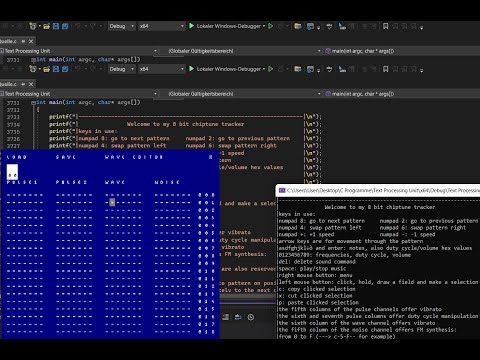Screen dimensions: 480x360
Task: Click the PULSE1 channel header
Action: tap(22, 182)
